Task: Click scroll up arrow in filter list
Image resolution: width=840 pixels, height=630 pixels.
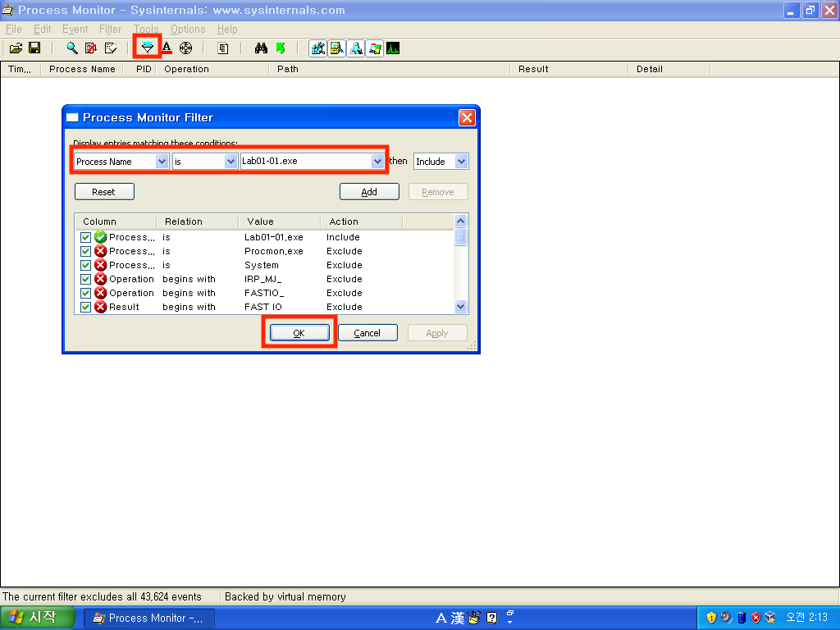Action: pos(461,221)
